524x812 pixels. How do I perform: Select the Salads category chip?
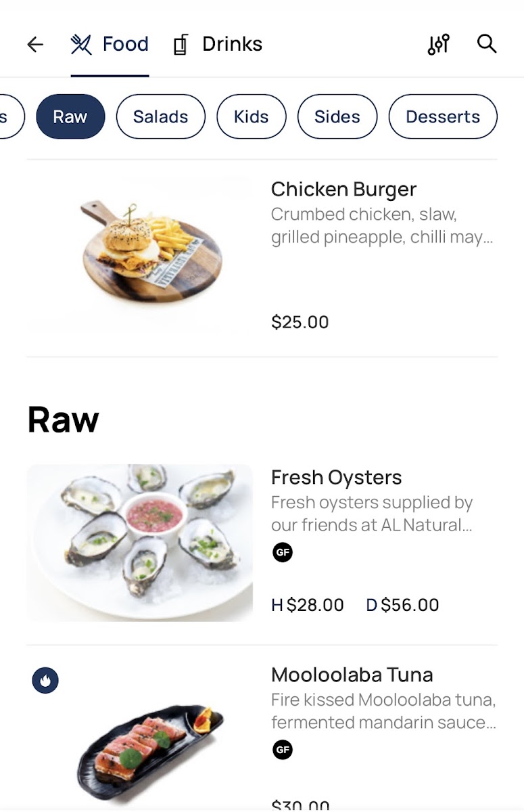(160, 116)
